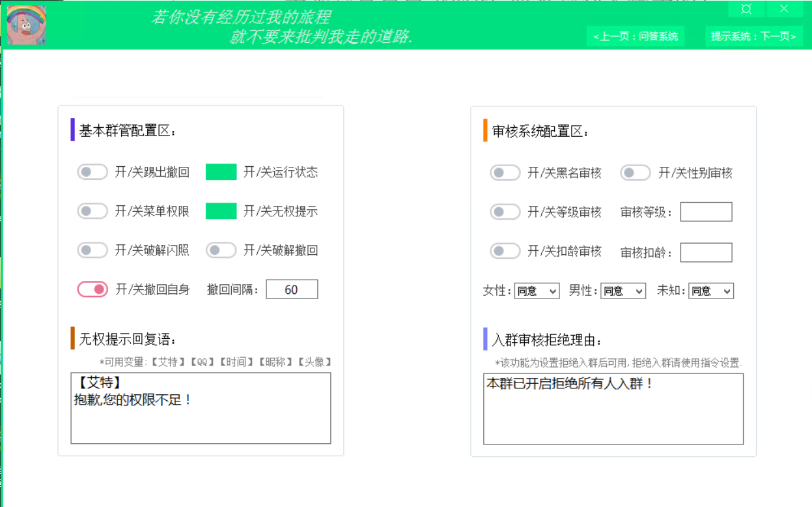The image size is (812, 507).
Task: Click the 审核系统配置区 heading
Action: [x=540, y=131]
